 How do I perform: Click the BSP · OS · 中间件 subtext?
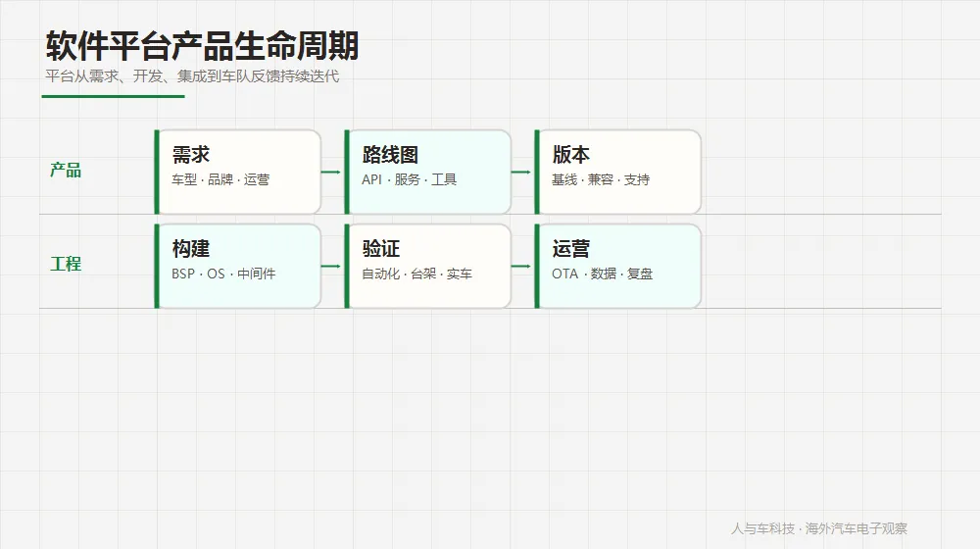(223, 274)
